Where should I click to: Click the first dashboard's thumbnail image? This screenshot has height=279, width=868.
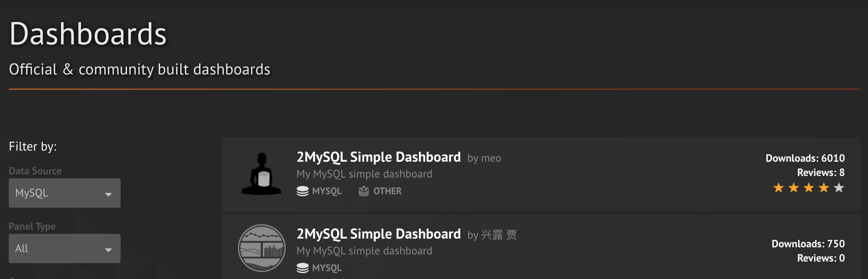261,174
